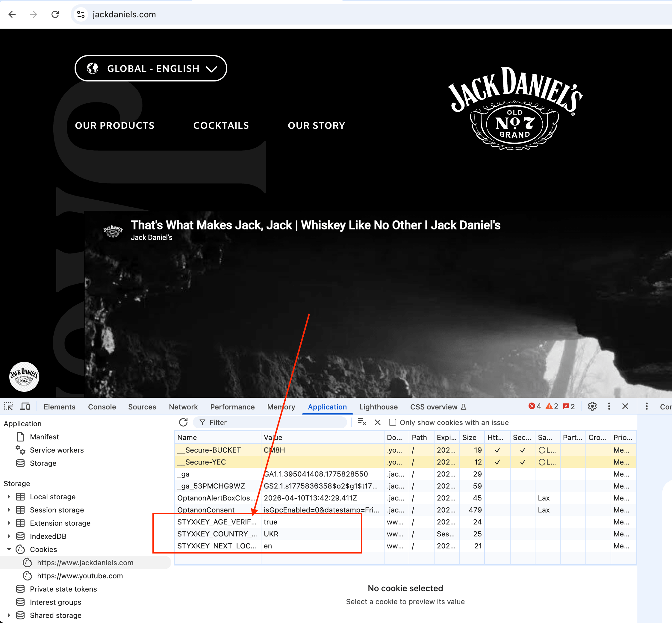Open Private state tokens in sidebar

pyautogui.click(x=63, y=589)
